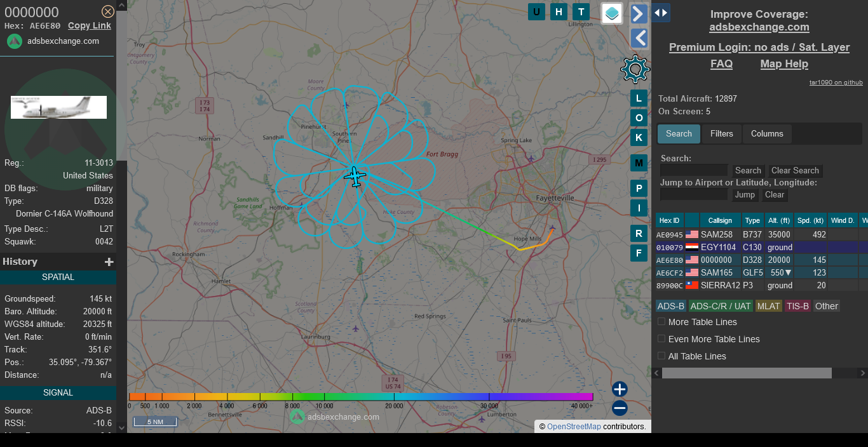Toggle sidebar width with double-arrow button
This screenshot has height=447, width=868.
pyautogui.click(x=661, y=13)
